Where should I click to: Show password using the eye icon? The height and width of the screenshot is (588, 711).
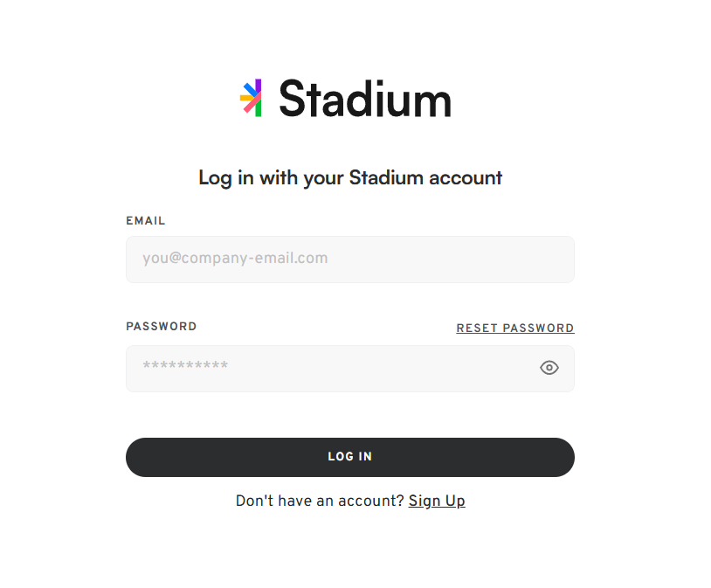click(x=549, y=368)
